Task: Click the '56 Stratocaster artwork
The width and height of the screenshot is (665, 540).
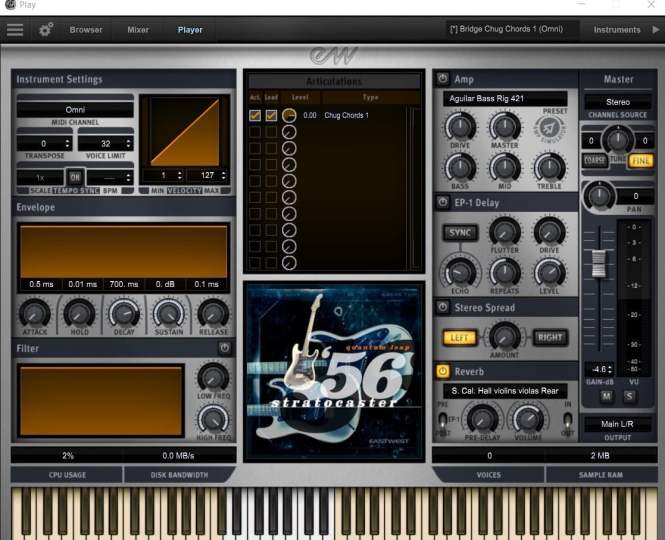Action: (x=334, y=372)
